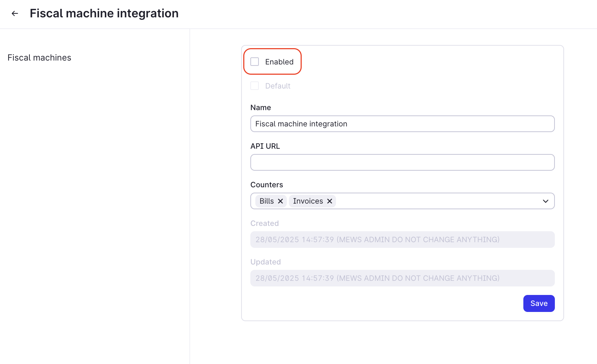597x364 pixels.
Task: Save the fiscal machine settings
Action: point(539,303)
